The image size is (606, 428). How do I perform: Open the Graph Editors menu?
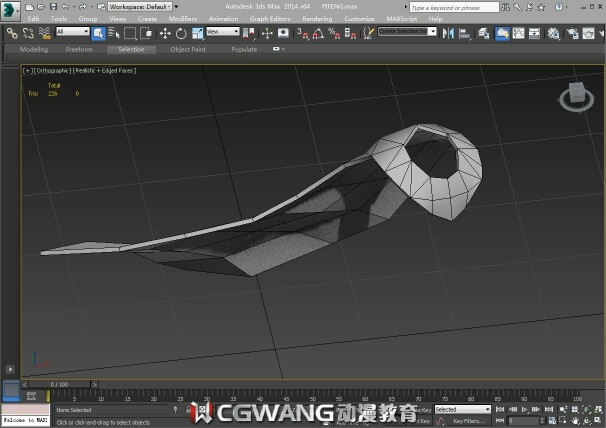click(x=270, y=19)
